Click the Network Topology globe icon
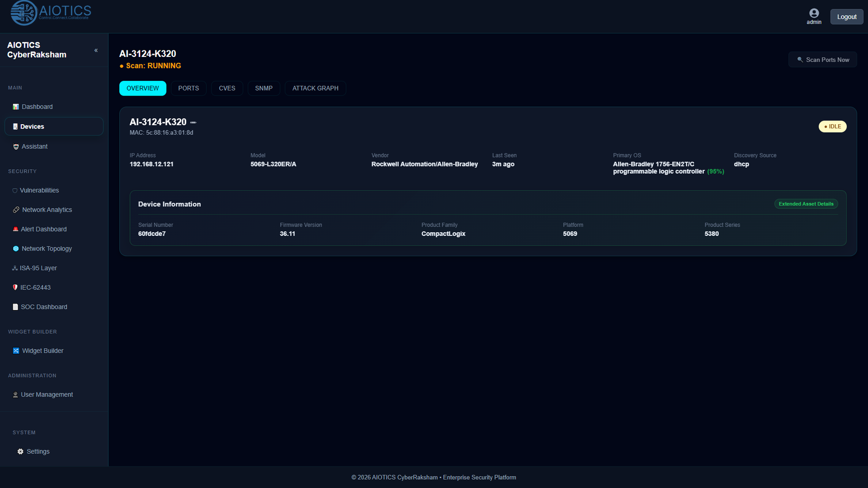This screenshot has height=488, width=868. pos(16,248)
